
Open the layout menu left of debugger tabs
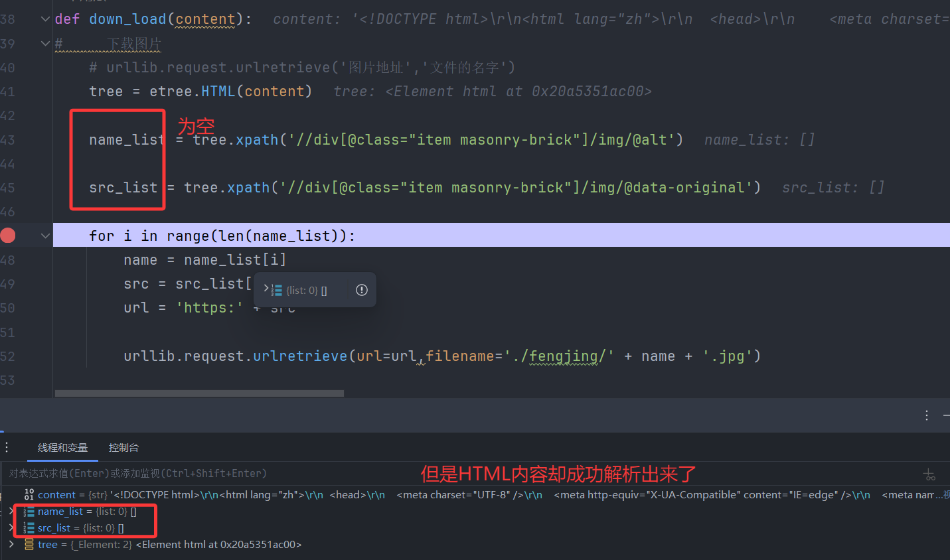coord(7,448)
